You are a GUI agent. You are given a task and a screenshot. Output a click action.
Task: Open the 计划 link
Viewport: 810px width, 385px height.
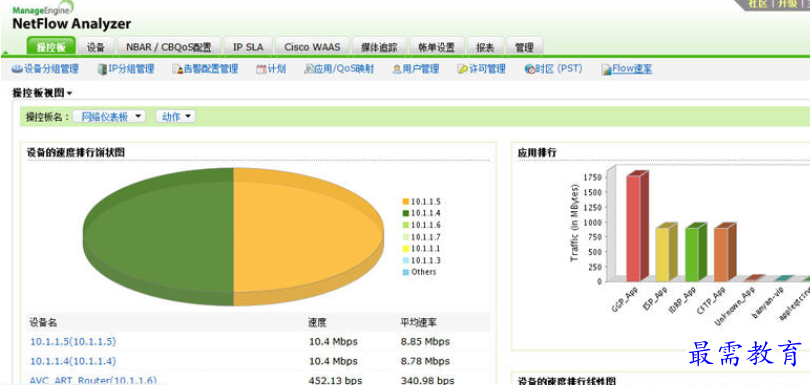click(x=277, y=69)
